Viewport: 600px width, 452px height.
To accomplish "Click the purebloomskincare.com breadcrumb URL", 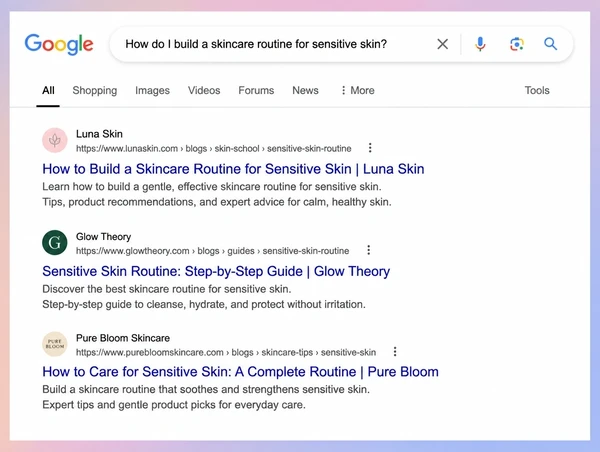I will point(226,352).
